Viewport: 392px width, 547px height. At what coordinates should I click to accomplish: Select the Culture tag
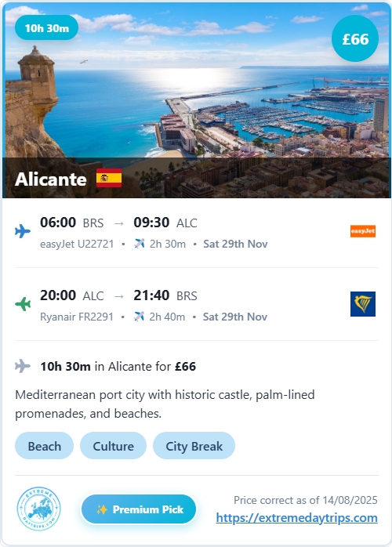pos(113,446)
